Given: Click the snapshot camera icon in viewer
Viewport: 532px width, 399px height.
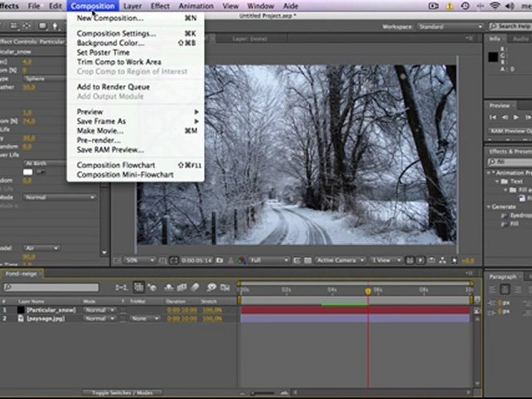Looking at the screenshot, I should 219,260.
